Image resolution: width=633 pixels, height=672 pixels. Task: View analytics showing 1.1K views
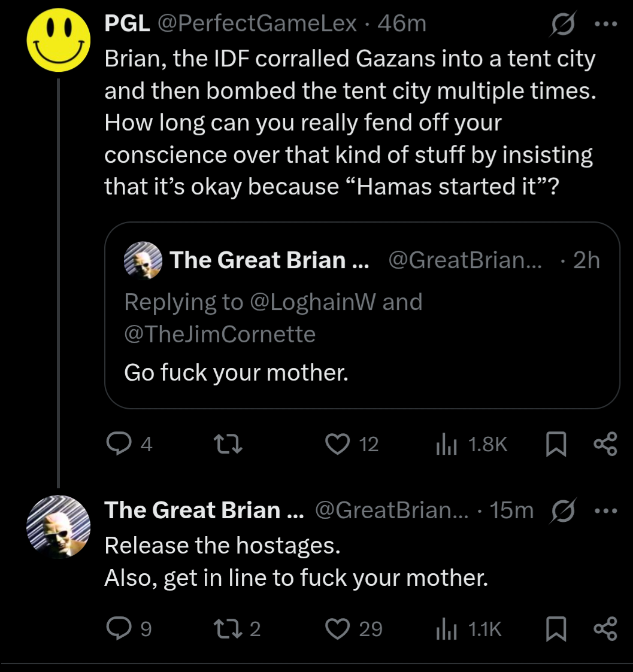click(446, 628)
